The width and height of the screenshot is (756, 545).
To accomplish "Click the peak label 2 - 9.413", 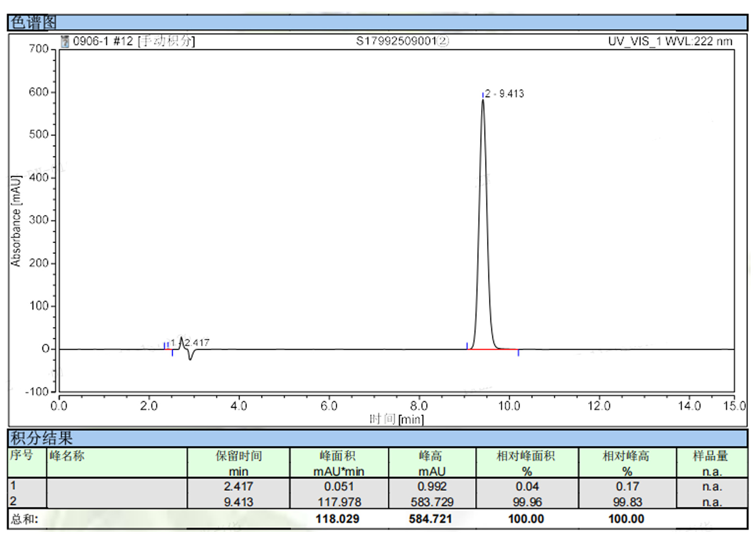I will coord(504,94).
